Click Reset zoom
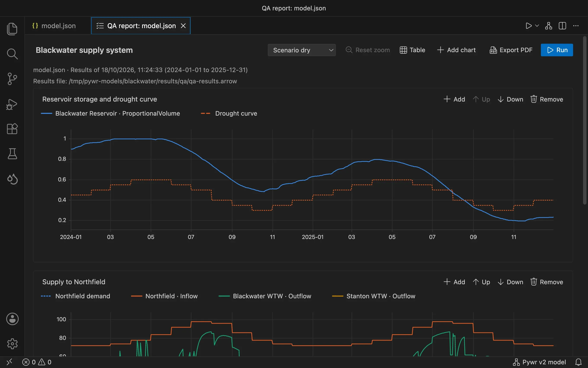 (x=368, y=50)
